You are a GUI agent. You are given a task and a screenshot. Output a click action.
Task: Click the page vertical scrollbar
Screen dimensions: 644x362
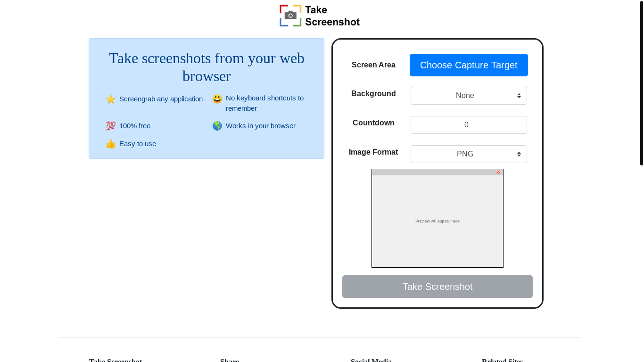click(x=642, y=83)
